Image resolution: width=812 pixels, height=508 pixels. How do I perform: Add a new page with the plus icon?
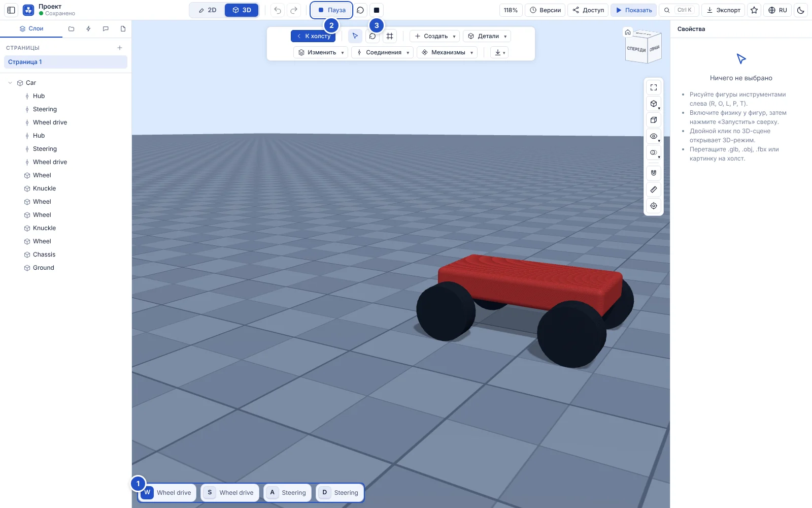tap(120, 48)
